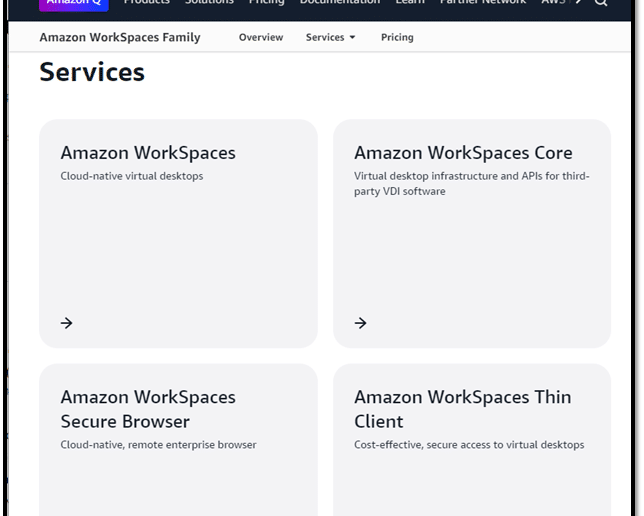The image size is (644, 516).
Task: Open the Amazon WorkSpaces Core card title
Action: tap(463, 153)
